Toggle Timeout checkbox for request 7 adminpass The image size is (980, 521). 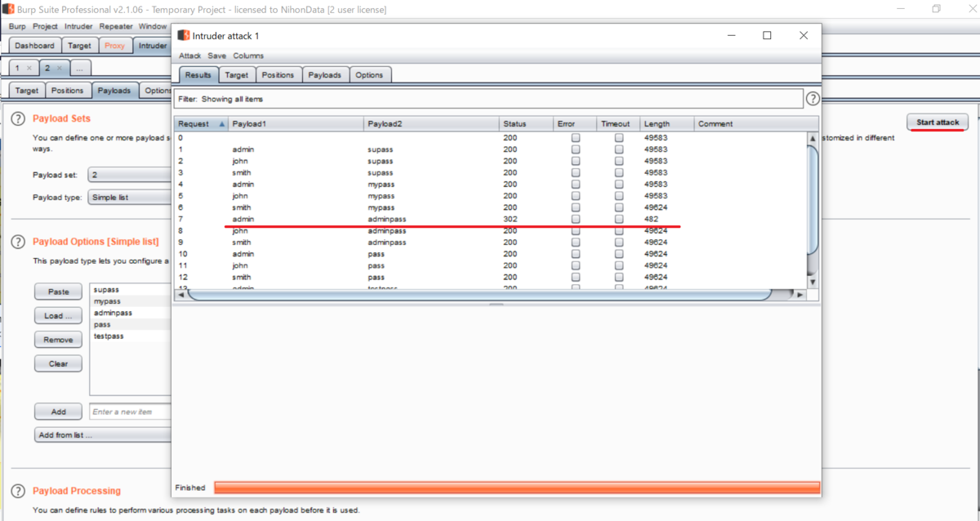[619, 220]
